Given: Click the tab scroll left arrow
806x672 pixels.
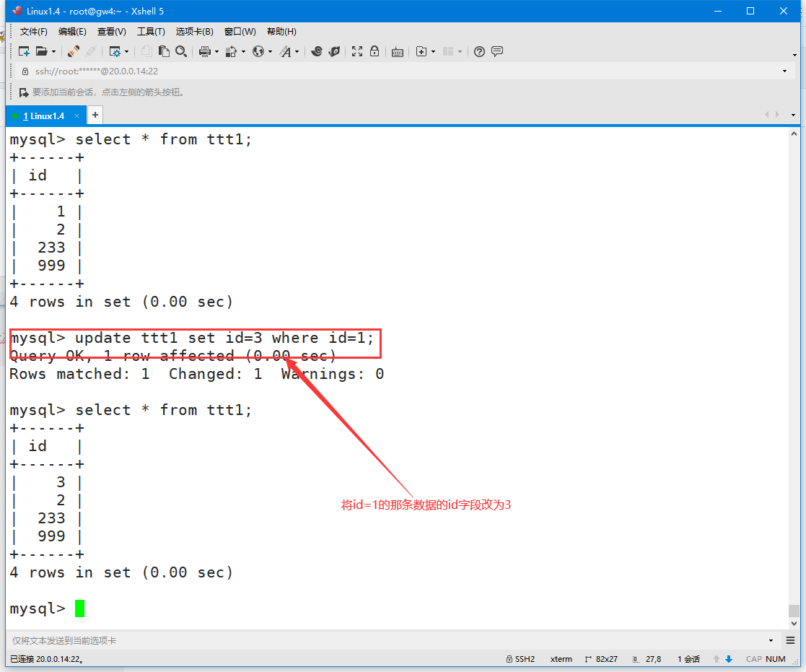Looking at the screenshot, I should pos(766,115).
